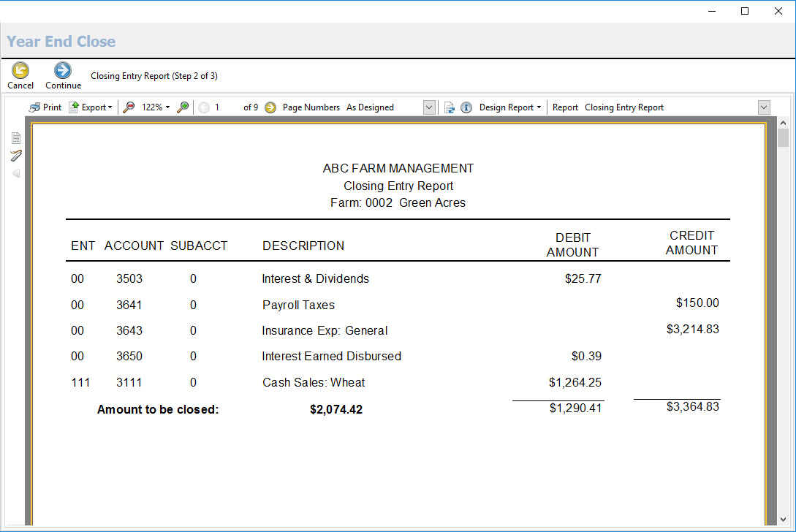This screenshot has height=532, width=796.
Task: Go to next report page arrow
Action: click(270, 107)
